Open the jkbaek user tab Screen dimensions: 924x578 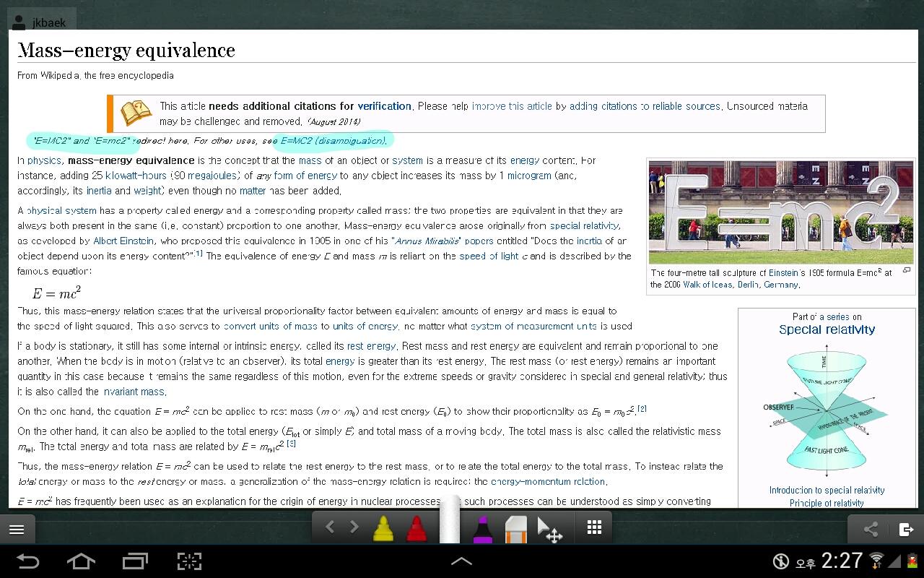pos(40,22)
